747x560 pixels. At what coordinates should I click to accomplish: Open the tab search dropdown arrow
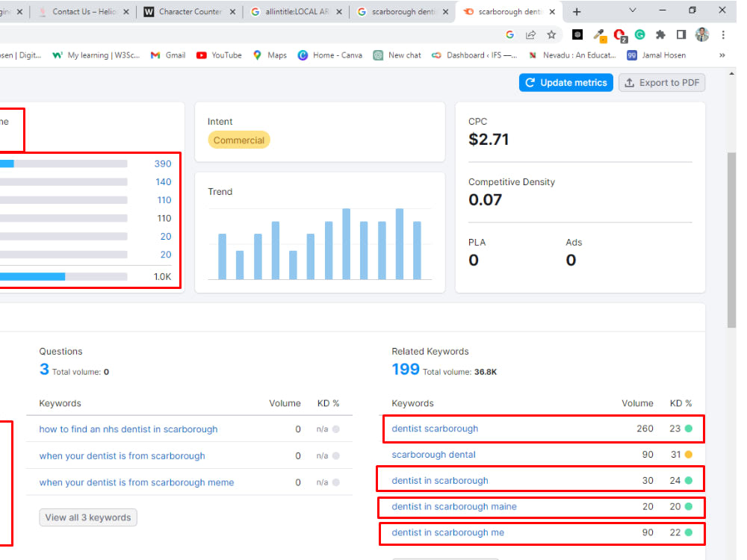(x=632, y=10)
